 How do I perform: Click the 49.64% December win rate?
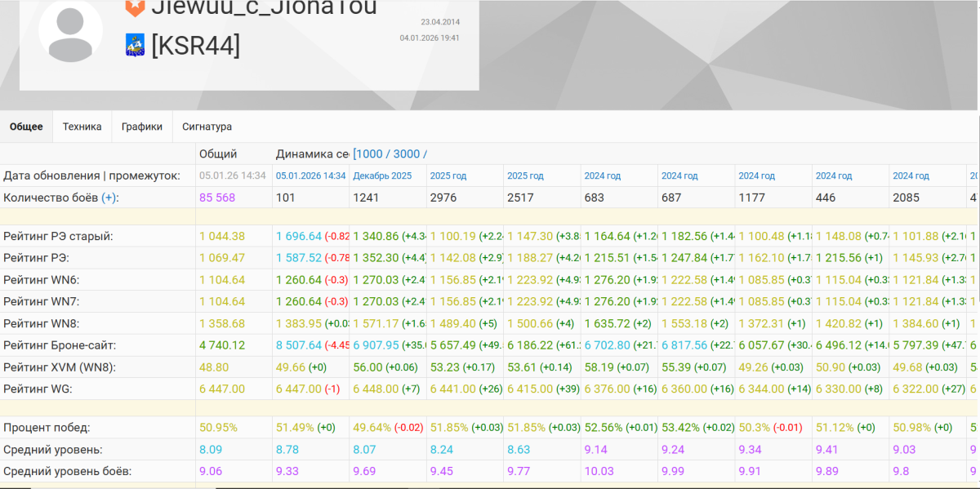click(372, 427)
